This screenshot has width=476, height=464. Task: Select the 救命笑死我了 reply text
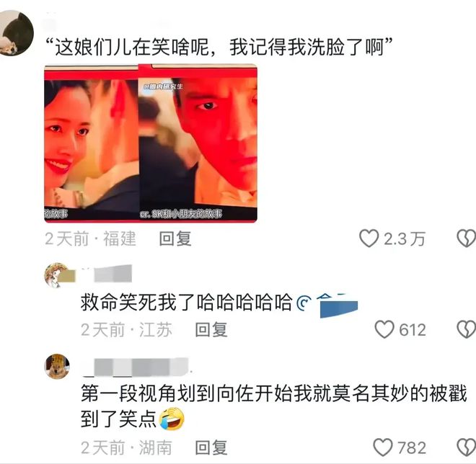(x=186, y=303)
